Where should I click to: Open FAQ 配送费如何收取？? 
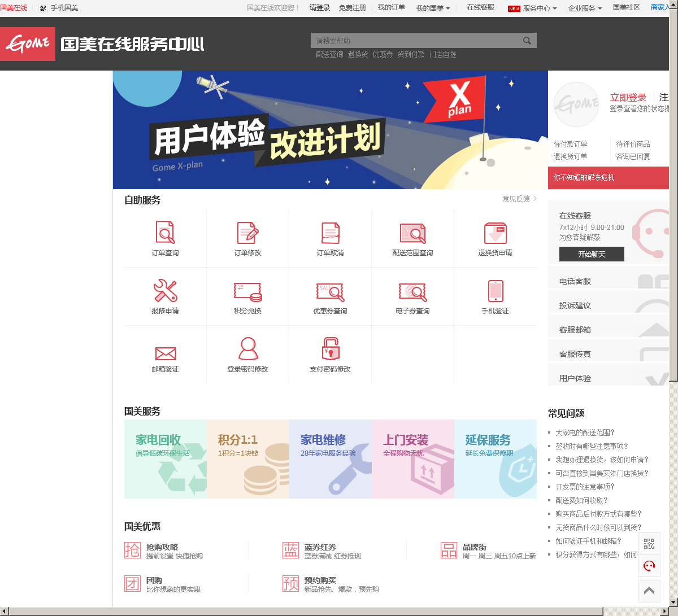581,500
